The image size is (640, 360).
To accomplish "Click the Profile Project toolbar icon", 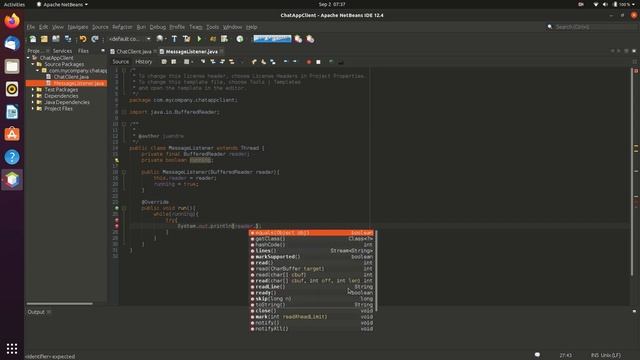I will coord(224,39).
